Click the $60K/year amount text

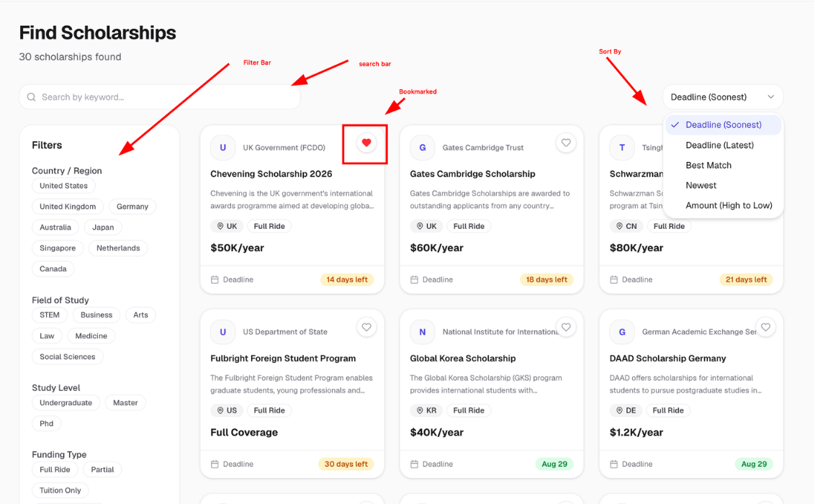[436, 248]
